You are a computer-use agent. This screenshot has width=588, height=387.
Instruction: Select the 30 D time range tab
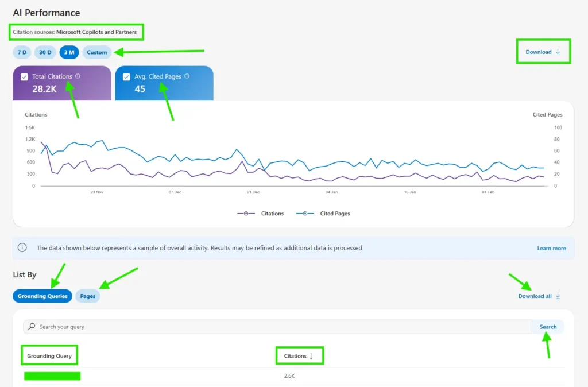[45, 52]
